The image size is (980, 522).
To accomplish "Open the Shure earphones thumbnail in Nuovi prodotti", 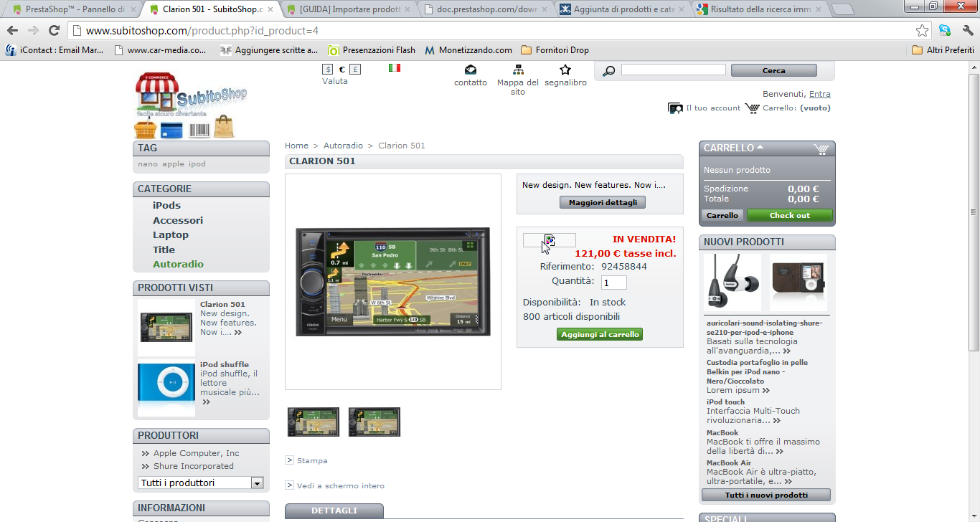I will point(732,282).
